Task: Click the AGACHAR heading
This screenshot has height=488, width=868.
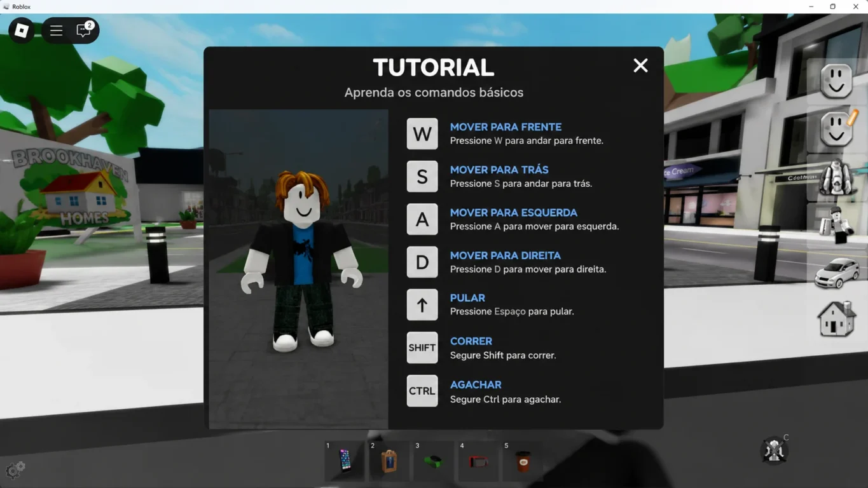Action: [x=476, y=384]
